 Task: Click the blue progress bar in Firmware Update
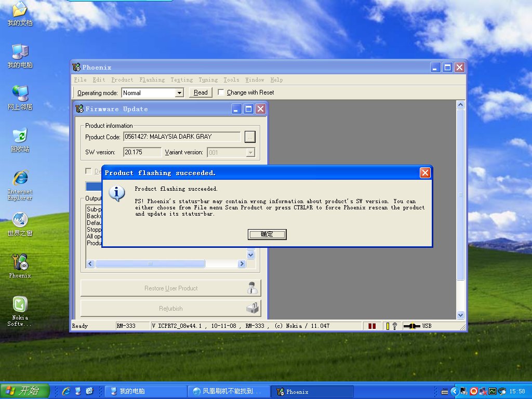click(94, 187)
